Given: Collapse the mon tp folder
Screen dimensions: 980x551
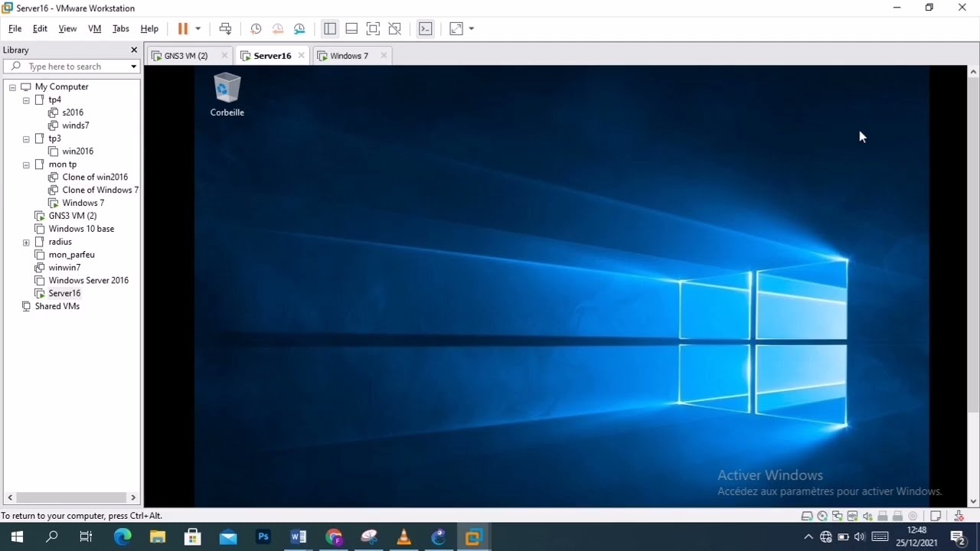Looking at the screenshot, I should point(26,165).
